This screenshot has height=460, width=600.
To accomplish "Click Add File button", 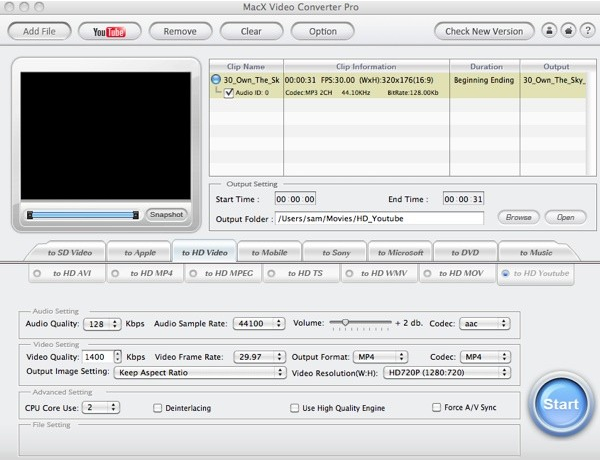I will (39, 31).
